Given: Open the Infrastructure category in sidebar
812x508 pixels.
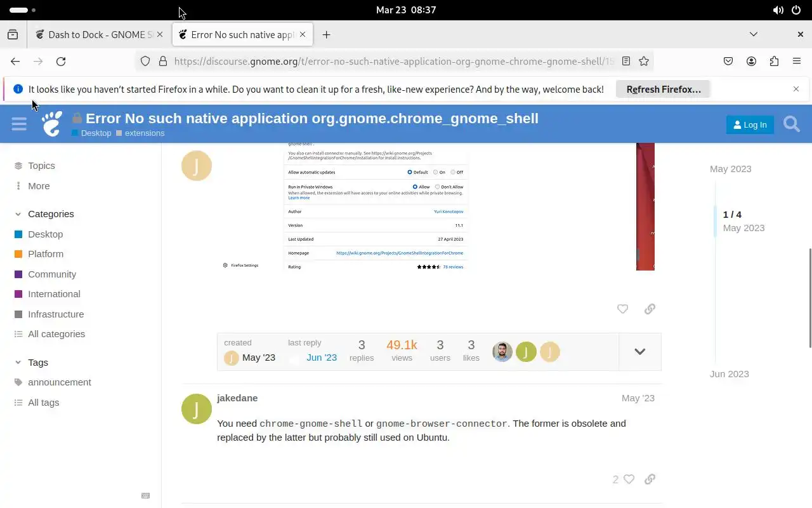Looking at the screenshot, I should click(49, 314).
